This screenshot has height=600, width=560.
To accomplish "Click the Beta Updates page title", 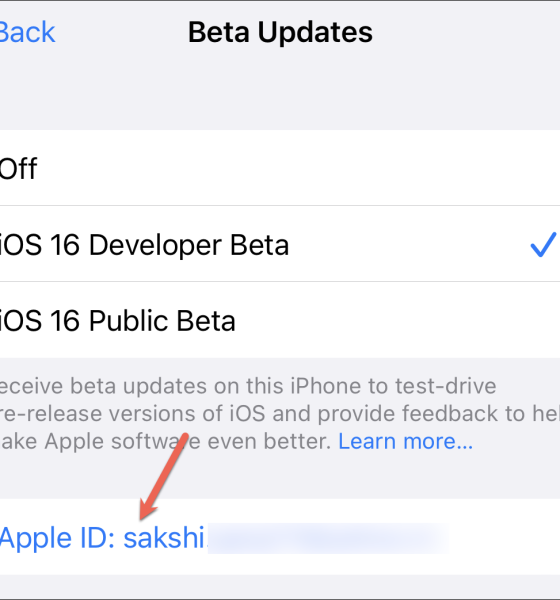I will [x=280, y=32].
